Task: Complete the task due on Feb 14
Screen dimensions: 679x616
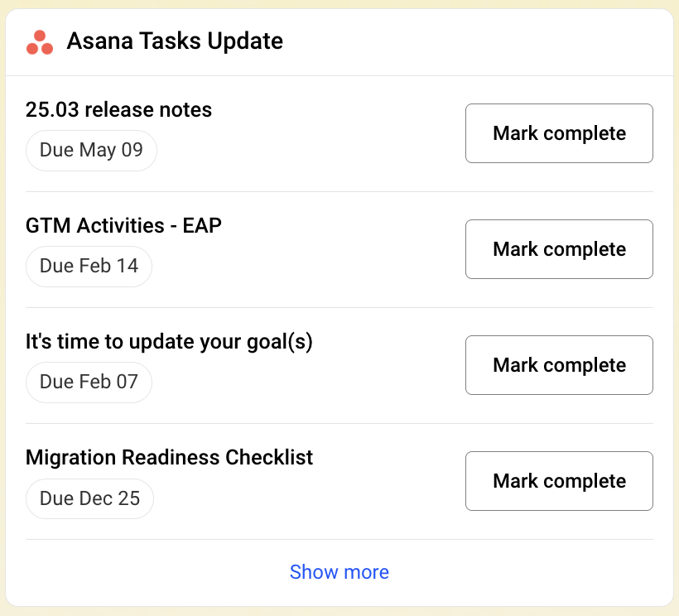Action: (559, 249)
